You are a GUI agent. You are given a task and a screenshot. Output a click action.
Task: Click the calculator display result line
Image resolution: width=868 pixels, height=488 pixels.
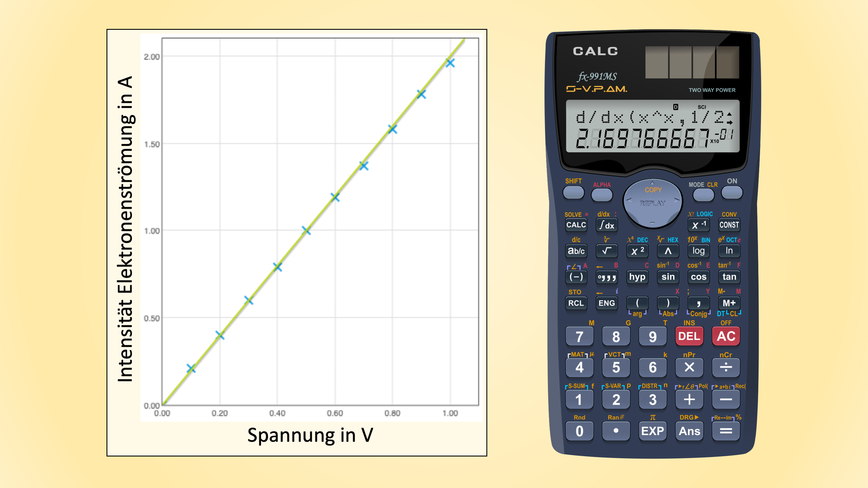point(654,139)
